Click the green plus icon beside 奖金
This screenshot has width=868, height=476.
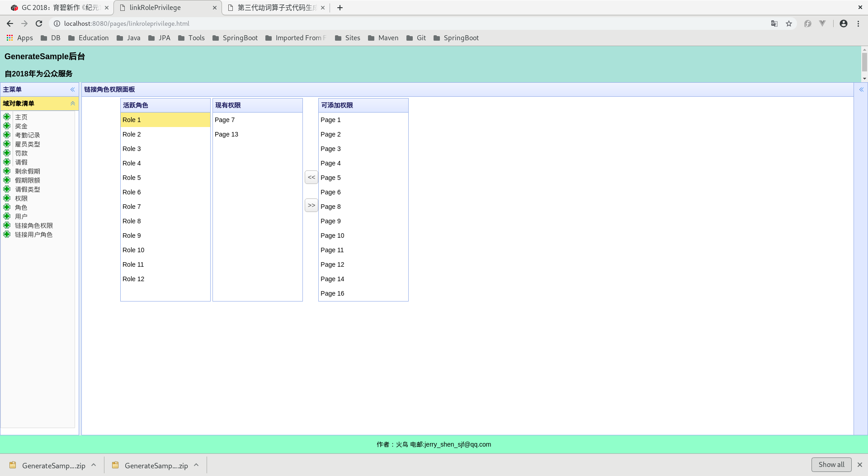click(x=7, y=126)
